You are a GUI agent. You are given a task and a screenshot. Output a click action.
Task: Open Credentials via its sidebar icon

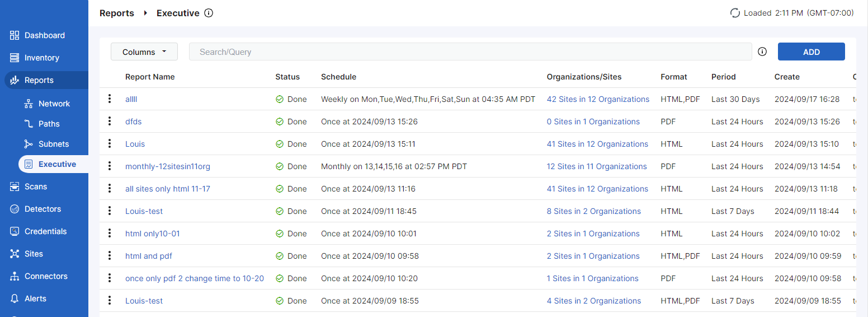pos(15,231)
